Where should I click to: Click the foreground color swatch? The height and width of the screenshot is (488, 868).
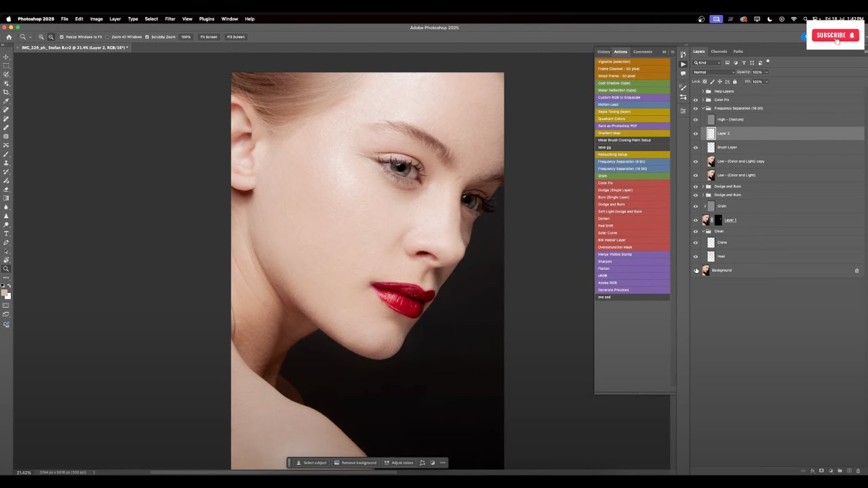(4, 292)
